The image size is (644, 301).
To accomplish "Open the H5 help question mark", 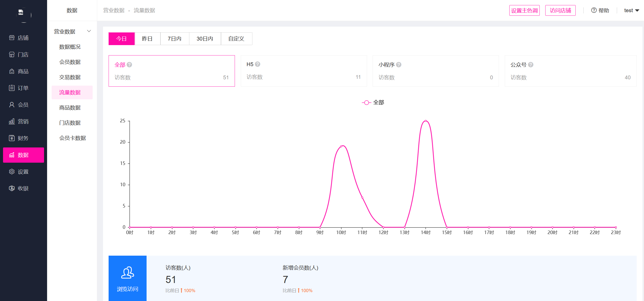I will coord(258,64).
